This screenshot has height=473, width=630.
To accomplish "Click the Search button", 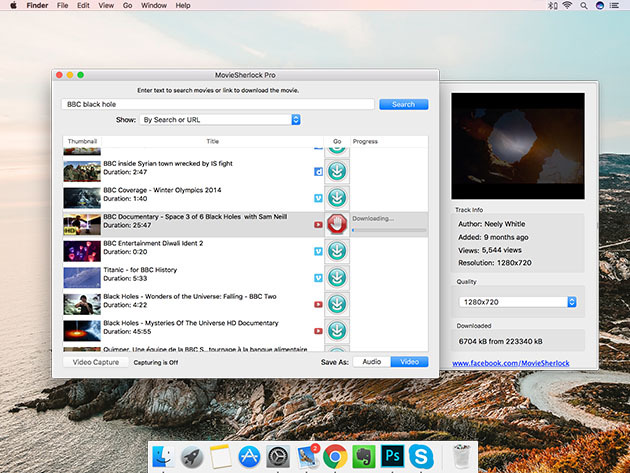I will pyautogui.click(x=403, y=104).
